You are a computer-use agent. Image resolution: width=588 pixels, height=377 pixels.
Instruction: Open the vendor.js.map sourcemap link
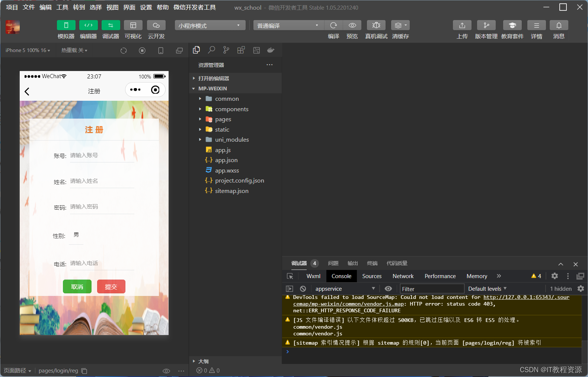click(431, 300)
